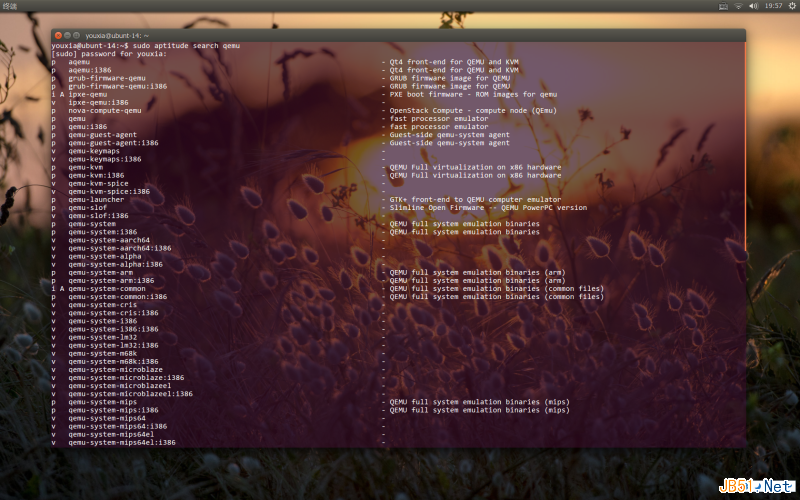Click the package name 'qemu-system-common:i386'
This screenshot has width=800, height=500.
click(x=118, y=297)
